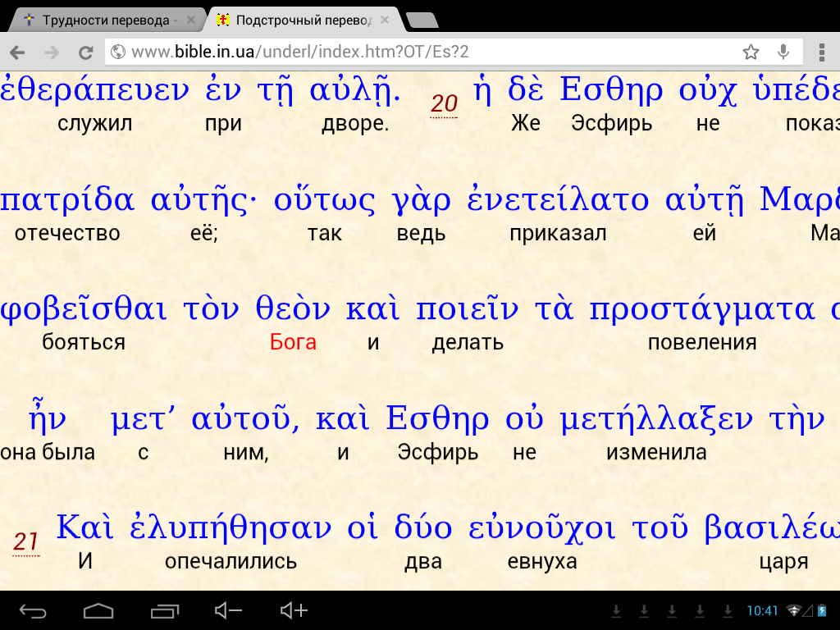Tap the clock showing 10:41
Screen dimensions: 840x630
point(762,611)
